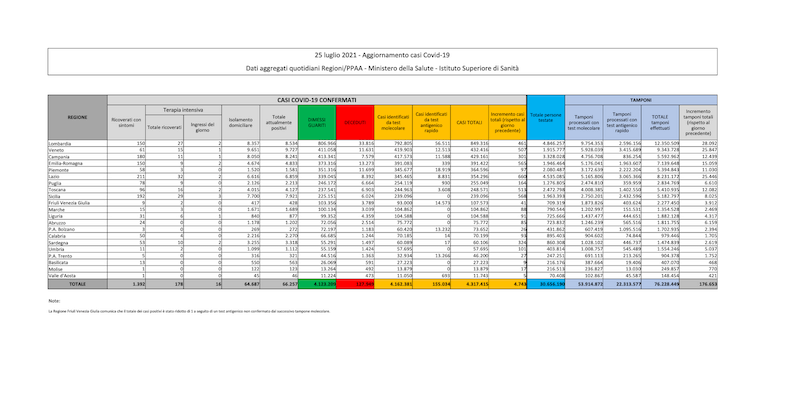
Task: Select the Lombardia row label
Action: coord(62,144)
